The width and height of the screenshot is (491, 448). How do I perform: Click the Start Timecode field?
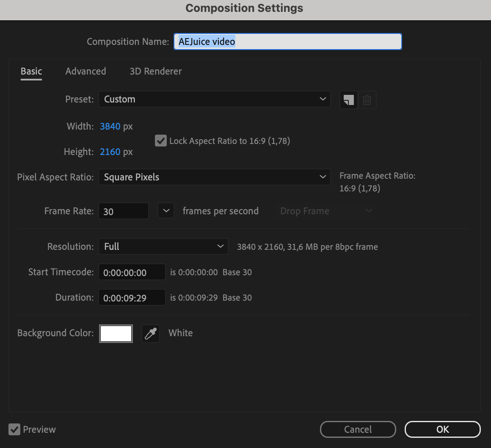tap(132, 272)
